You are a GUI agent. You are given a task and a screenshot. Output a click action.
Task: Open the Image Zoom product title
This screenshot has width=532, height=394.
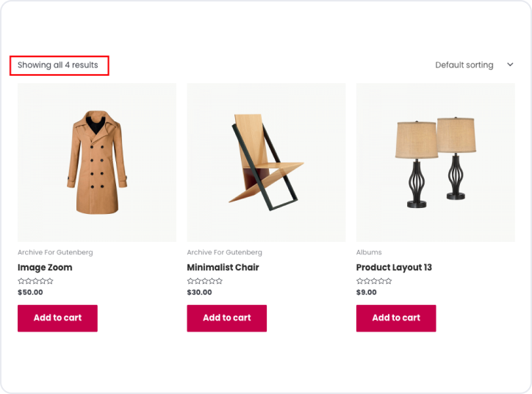[x=45, y=268]
